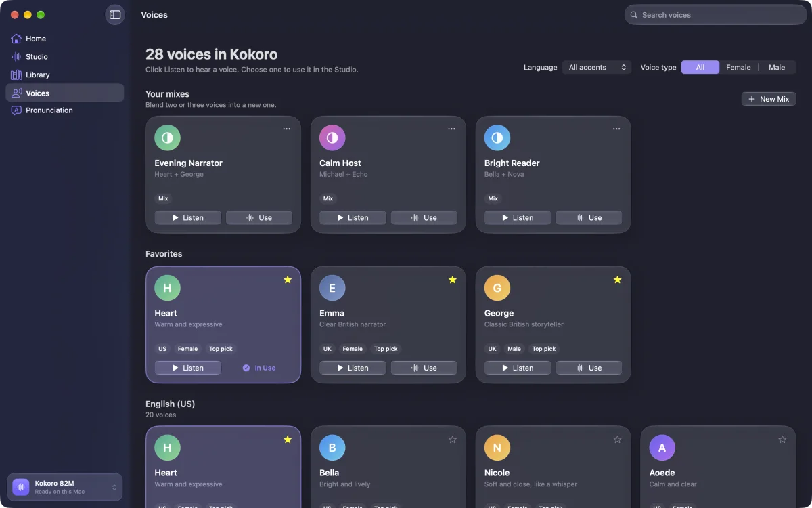Click the Heart avatar in English (US)
812x508 pixels.
(x=167, y=448)
